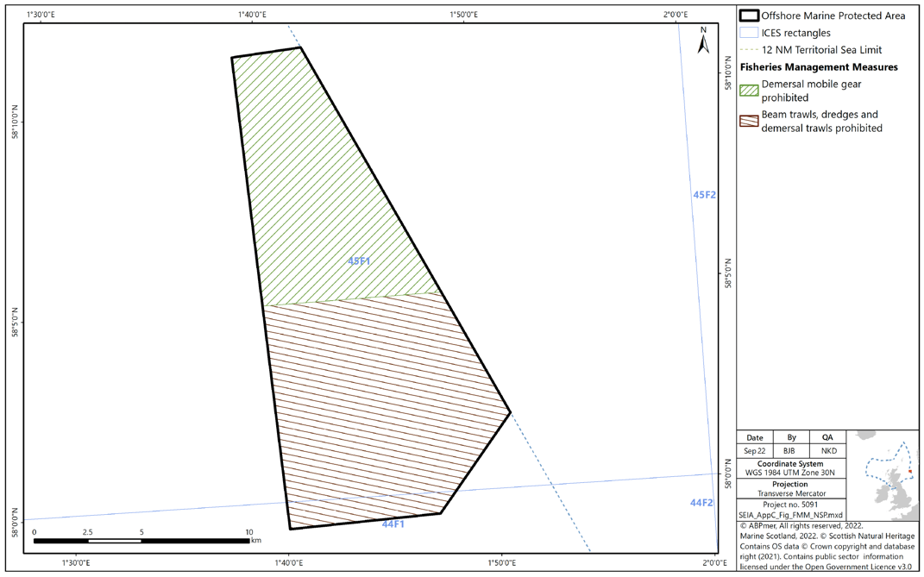924x577 pixels.
Task: Click the 45F1 ICES rectangle label
Action: [358, 260]
